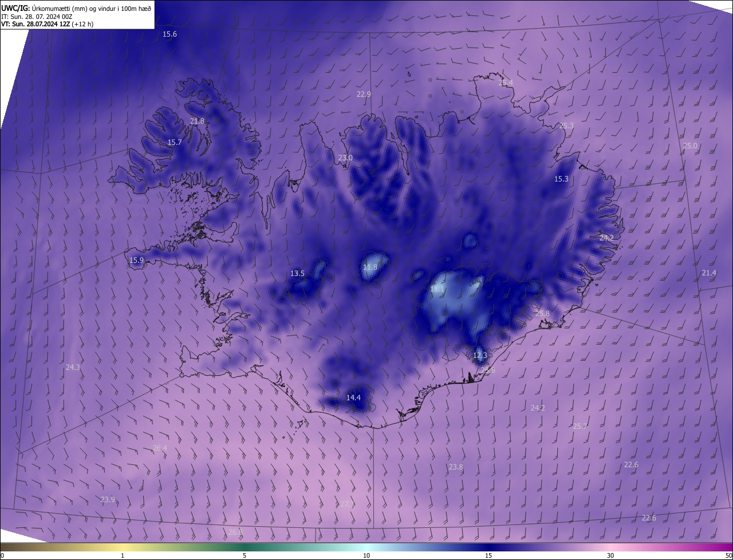The height and width of the screenshot is (560, 733).
Task: Select the 13.5 value label
Action: 297,274
